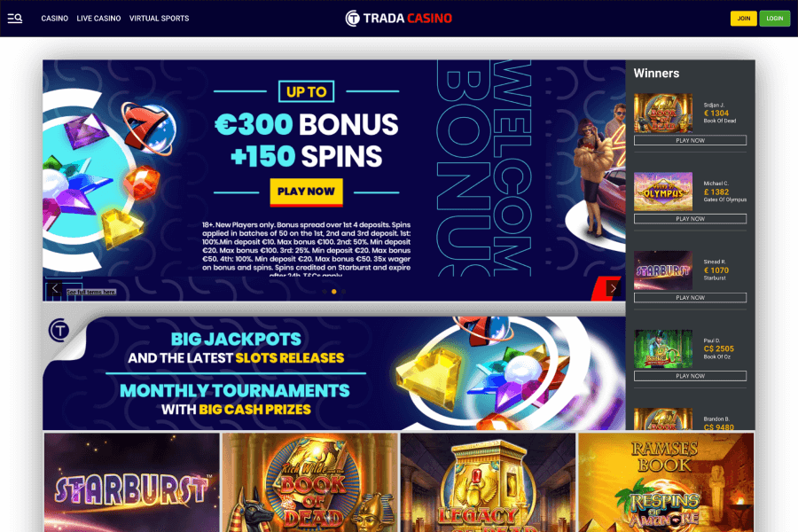Play Now under Book Of Dead winner
Image resolution: width=798 pixels, height=532 pixels.
[690, 140]
